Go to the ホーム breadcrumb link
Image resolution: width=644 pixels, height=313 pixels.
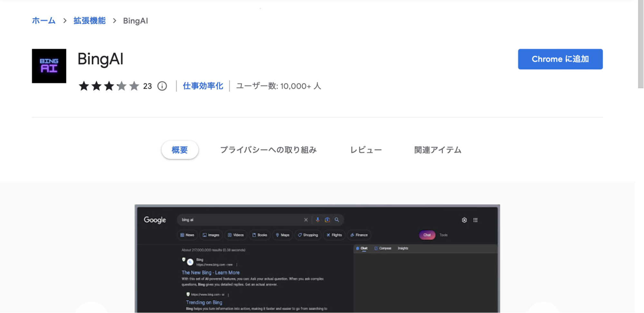(44, 21)
